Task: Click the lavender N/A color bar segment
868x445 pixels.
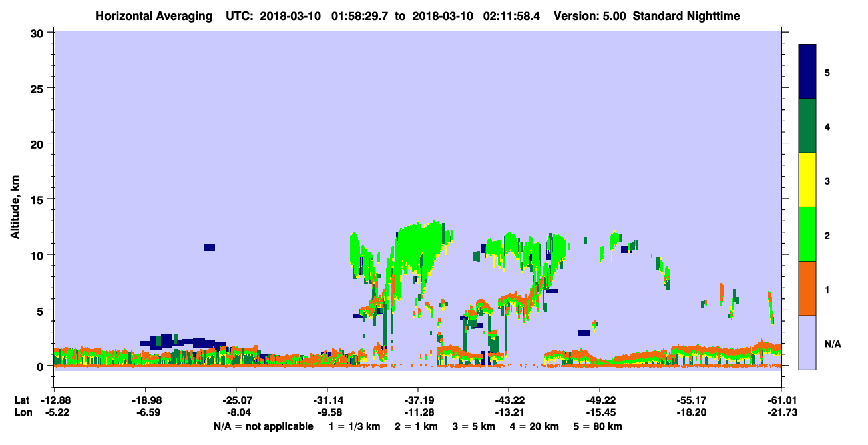Action: coord(807,342)
